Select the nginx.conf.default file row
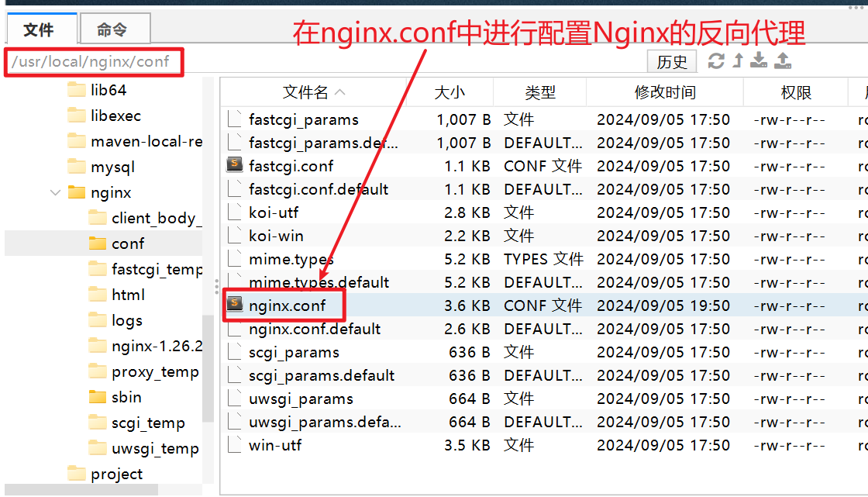 [x=315, y=329]
